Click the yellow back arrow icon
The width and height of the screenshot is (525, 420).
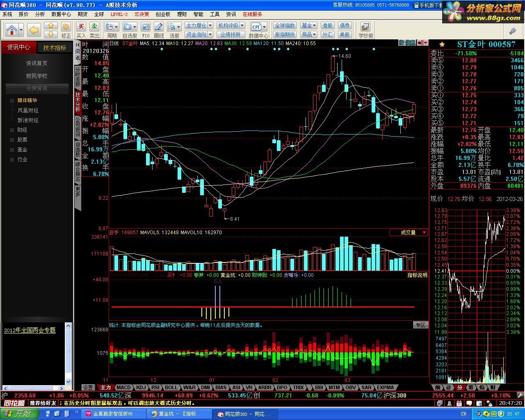(x=34, y=30)
